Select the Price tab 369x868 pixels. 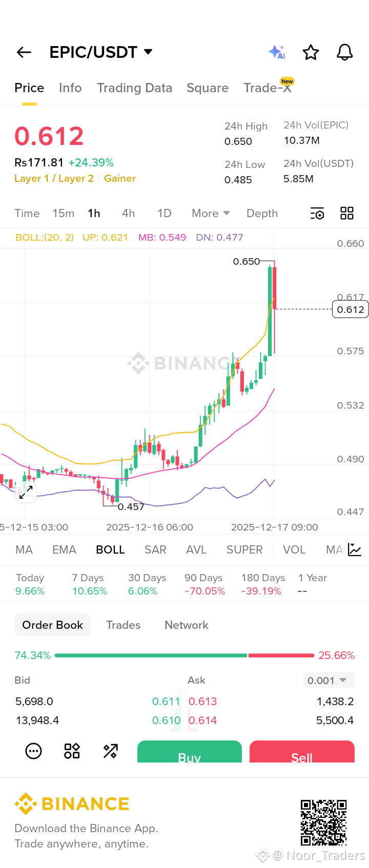29,88
